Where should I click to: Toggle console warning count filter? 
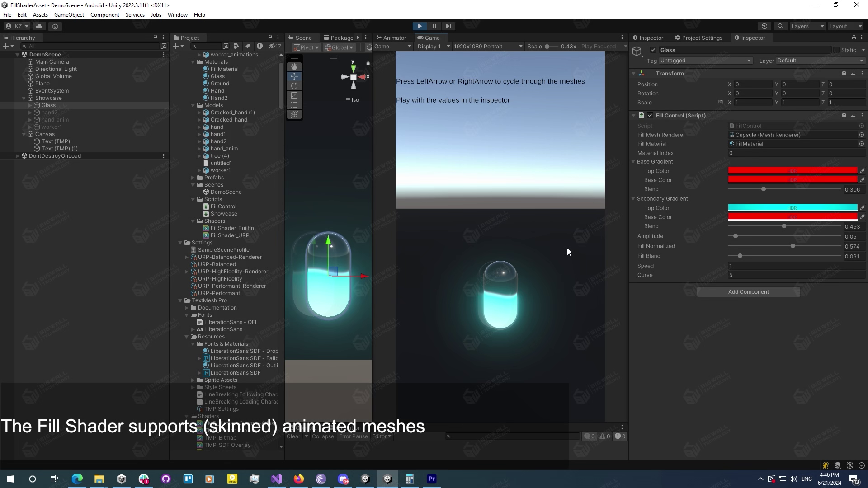pyautogui.click(x=605, y=436)
